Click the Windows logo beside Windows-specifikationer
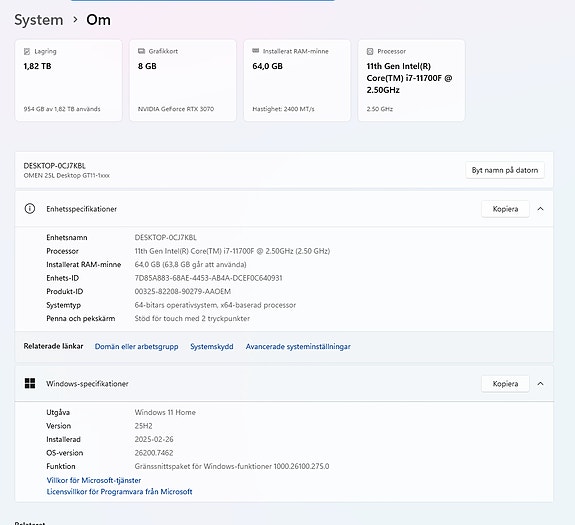 (x=30, y=383)
